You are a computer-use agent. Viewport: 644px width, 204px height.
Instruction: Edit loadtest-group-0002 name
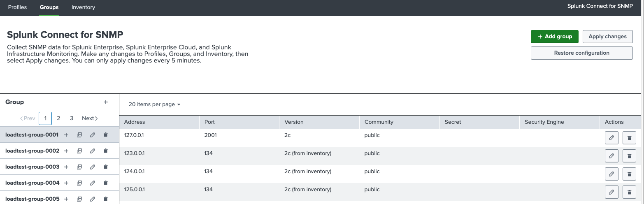(93, 151)
